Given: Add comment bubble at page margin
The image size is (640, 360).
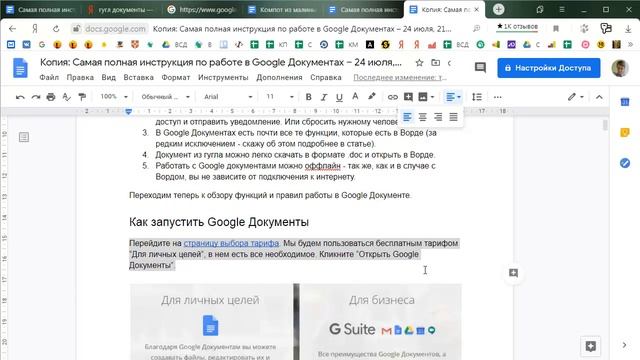Looking at the screenshot, I should click(513, 273).
